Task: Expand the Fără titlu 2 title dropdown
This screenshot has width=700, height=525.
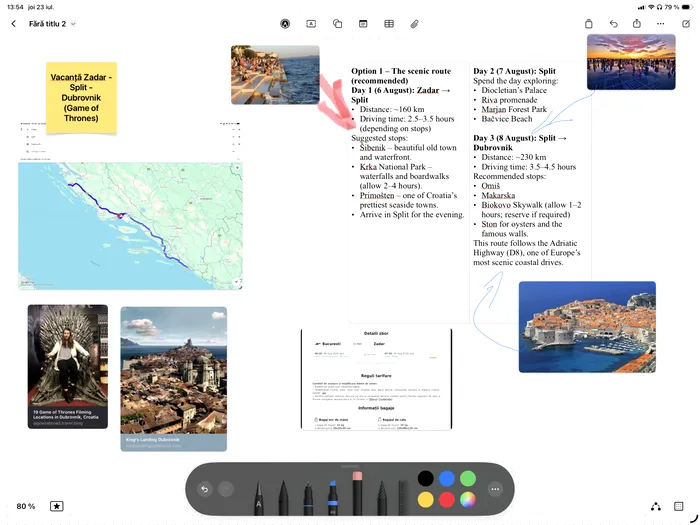Action: point(73,24)
